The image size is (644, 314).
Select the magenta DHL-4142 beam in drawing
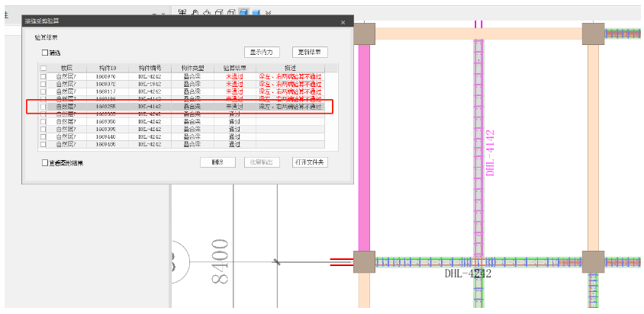(x=478, y=152)
